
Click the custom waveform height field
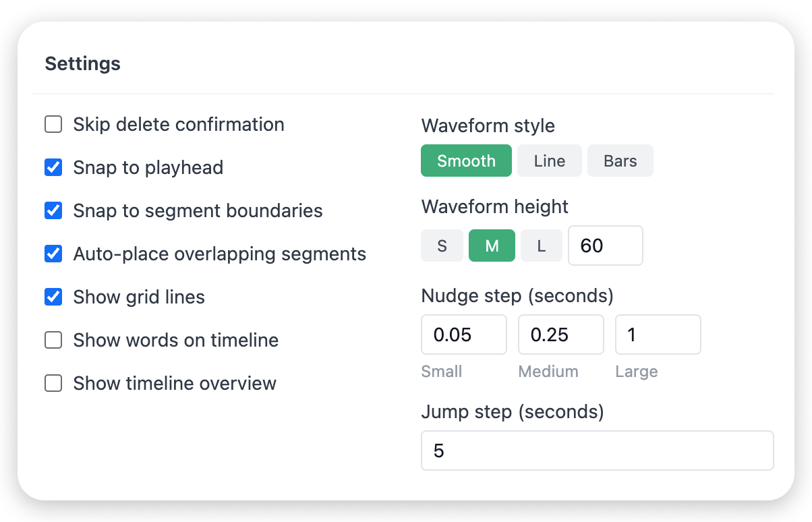click(605, 245)
